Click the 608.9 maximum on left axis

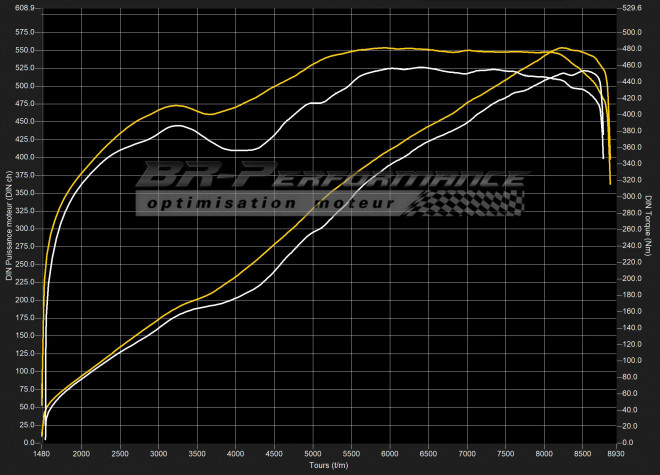(24, 8)
